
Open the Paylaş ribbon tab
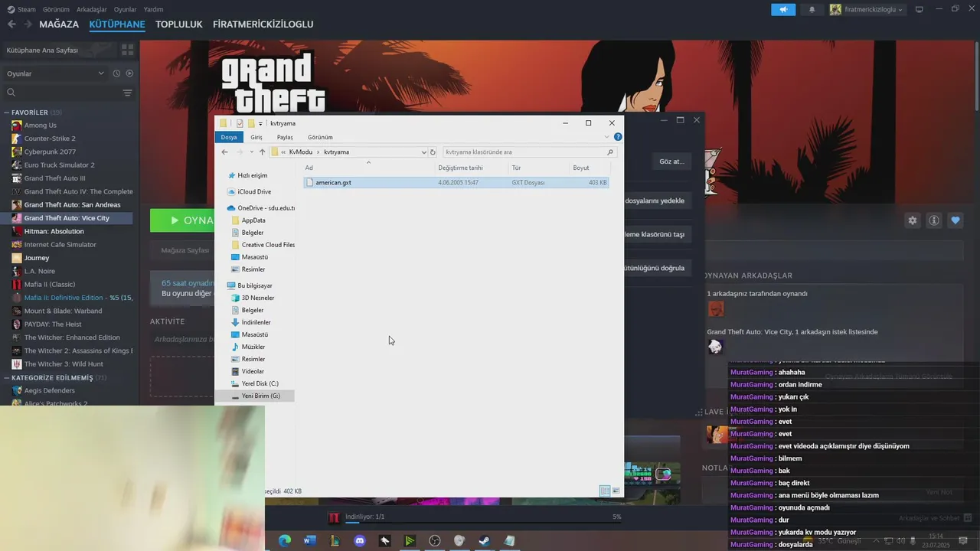point(285,137)
